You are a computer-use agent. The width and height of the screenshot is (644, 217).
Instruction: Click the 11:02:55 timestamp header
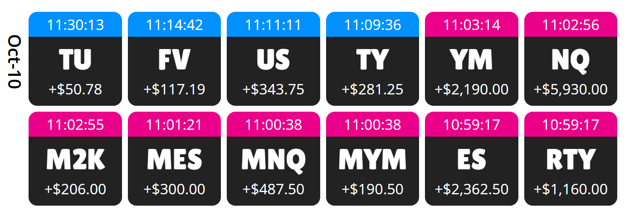[75, 124]
